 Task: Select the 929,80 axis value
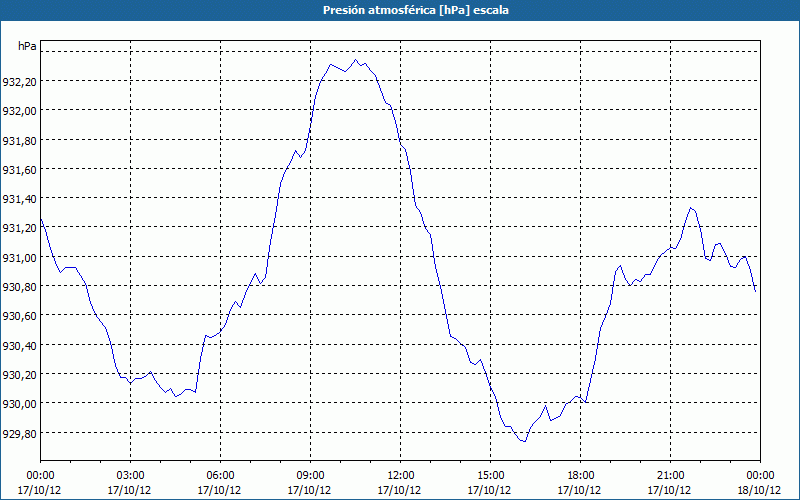coord(19,433)
